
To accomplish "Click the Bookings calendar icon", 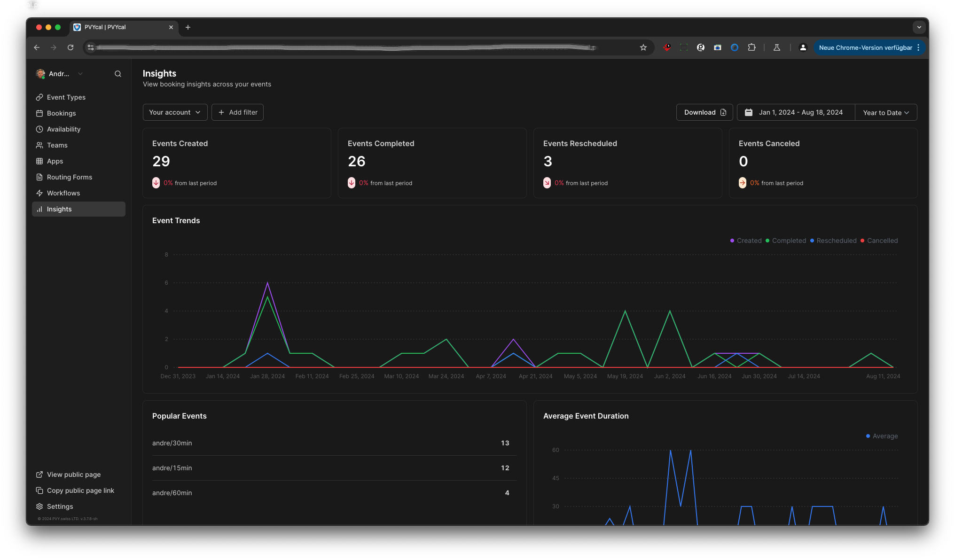I will 39,113.
